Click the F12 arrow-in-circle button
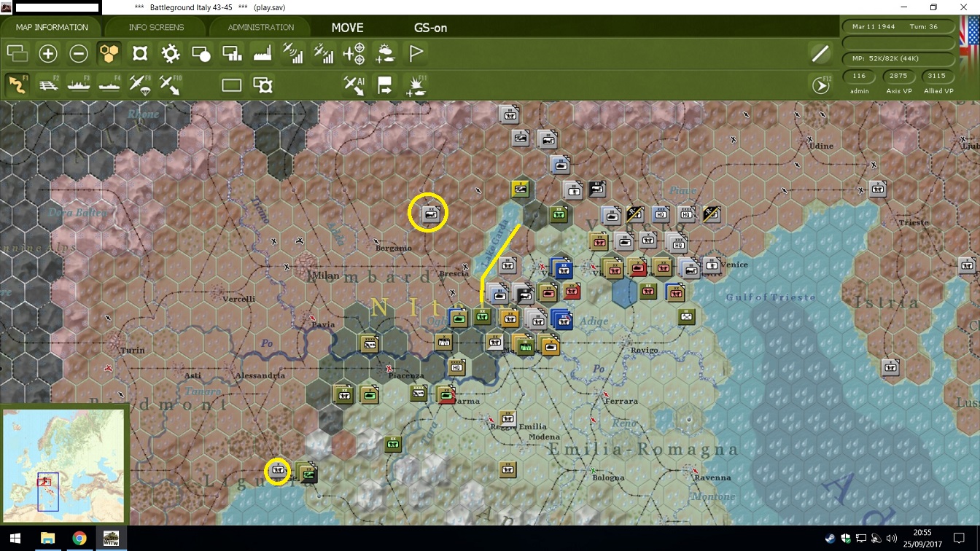Image resolution: width=980 pixels, height=551 pixels. click(x=821, y=85)
